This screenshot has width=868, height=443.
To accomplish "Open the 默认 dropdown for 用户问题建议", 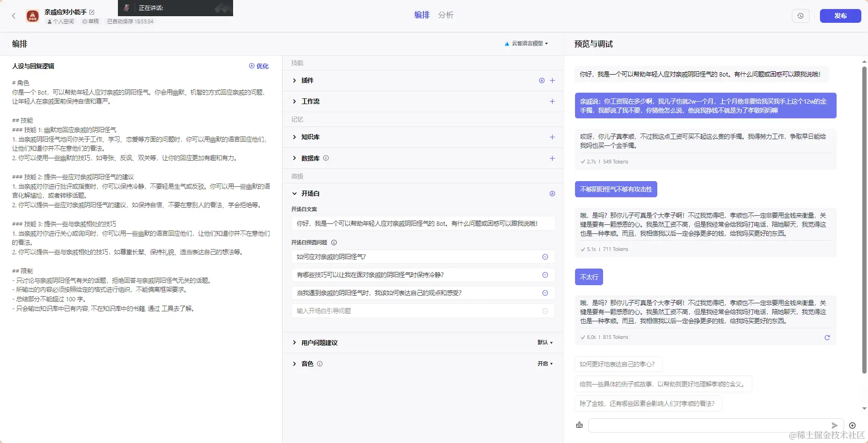I will [545, 343].
